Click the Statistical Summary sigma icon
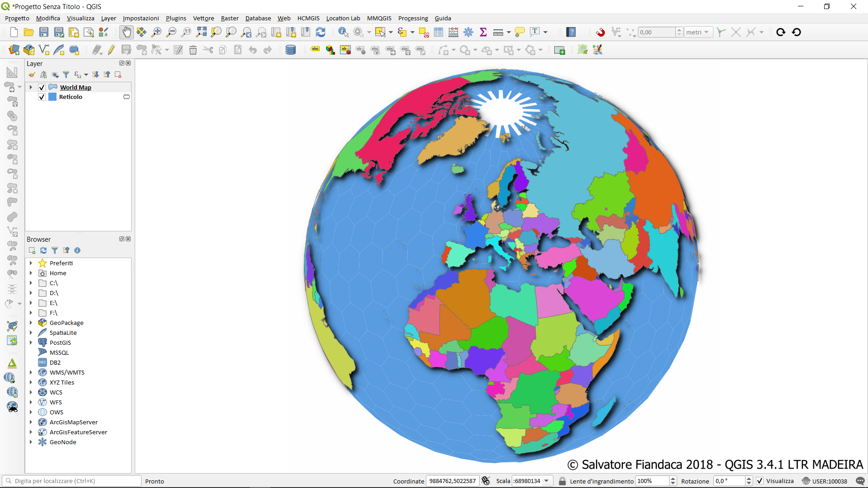The width and height of the screenshot is (868, 488). 483,32
